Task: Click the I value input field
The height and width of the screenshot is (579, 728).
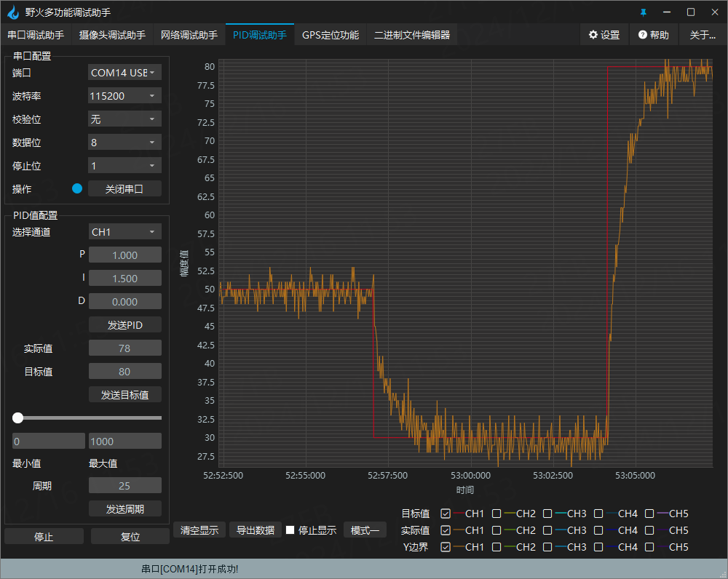Action: tap(125, 278)
